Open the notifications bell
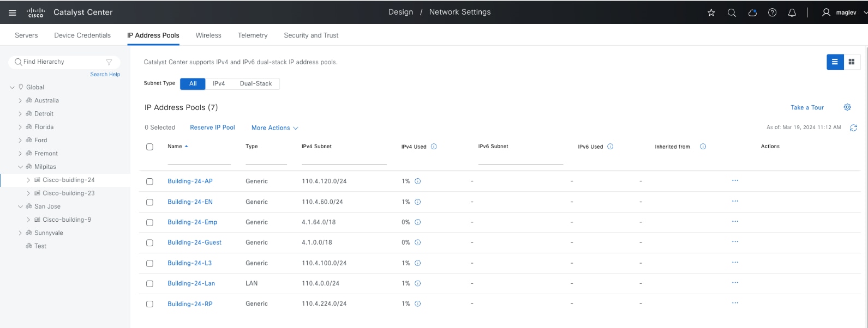Screen dimensions: 868x328 [x=792, y=13]
